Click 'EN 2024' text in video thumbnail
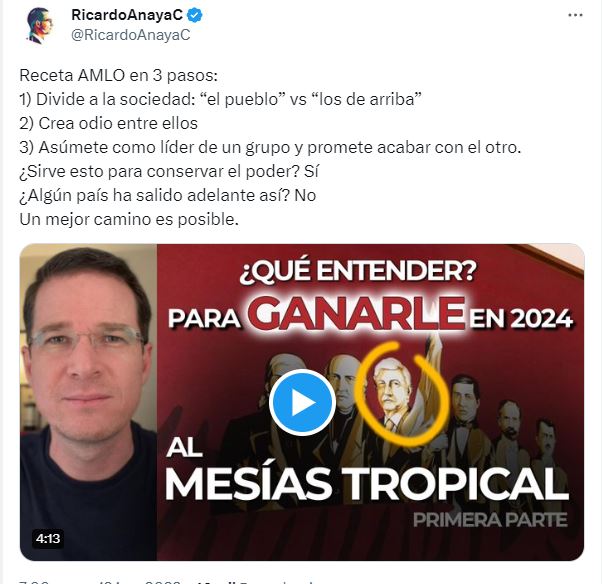The height and width of the screenshot is (584, 602). [521, 319]
